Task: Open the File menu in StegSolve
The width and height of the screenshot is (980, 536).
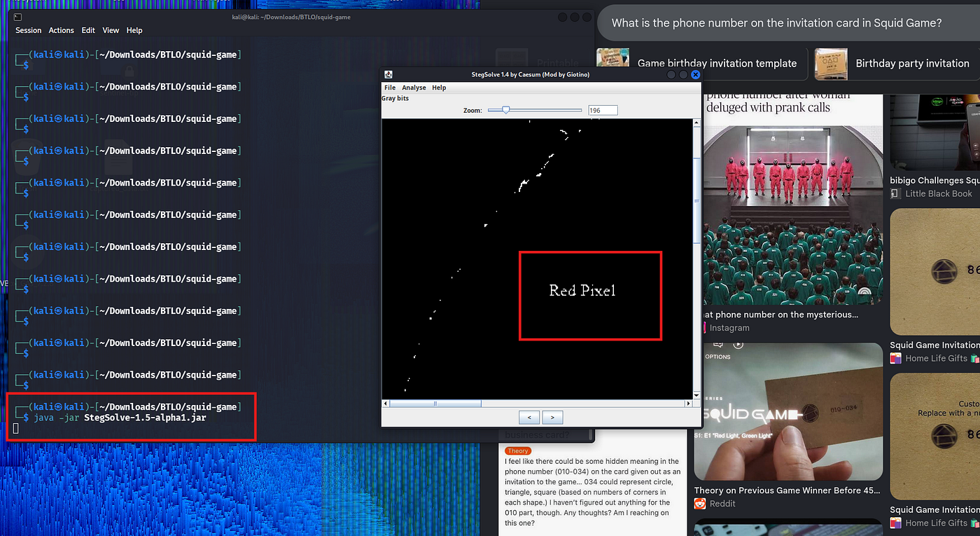Action: (x=390, y=88)
